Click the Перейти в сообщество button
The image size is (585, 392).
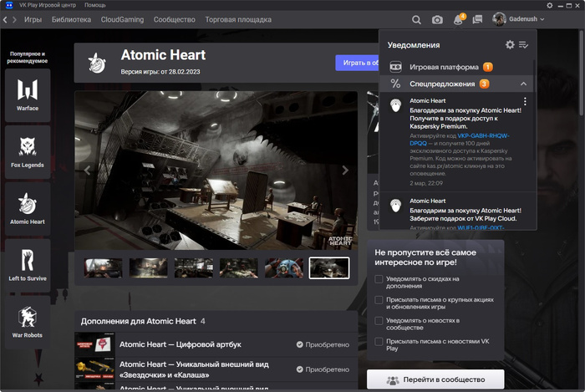[x=435, y=380]
